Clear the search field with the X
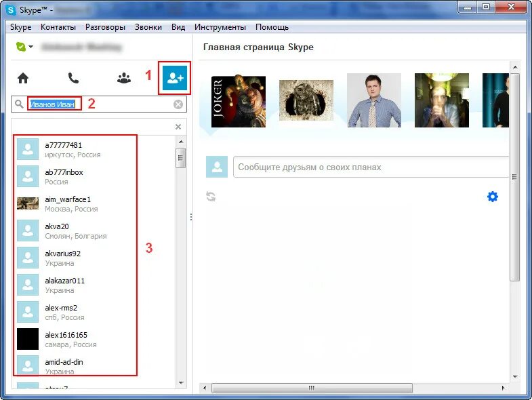 pos(178,104)
